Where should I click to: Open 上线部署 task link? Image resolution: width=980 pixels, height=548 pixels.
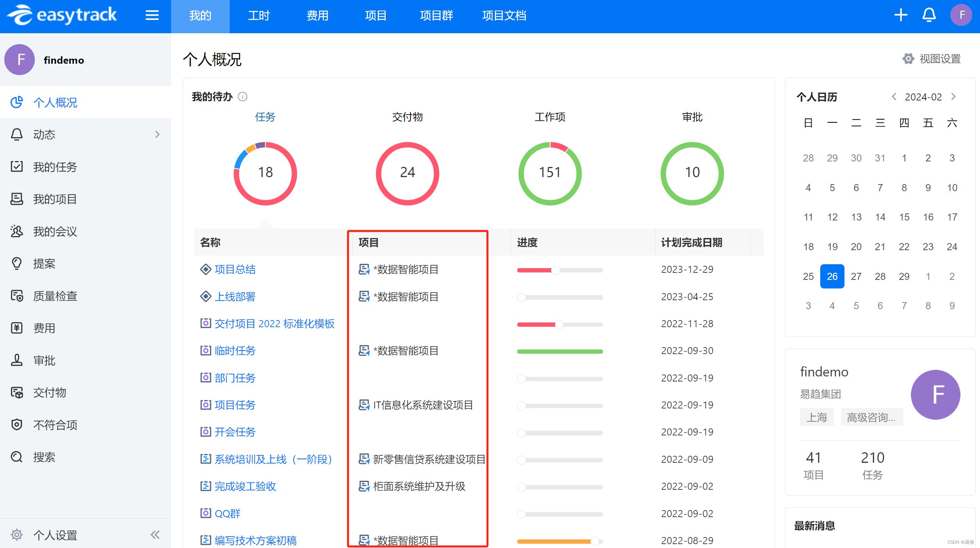coord(235,297)
